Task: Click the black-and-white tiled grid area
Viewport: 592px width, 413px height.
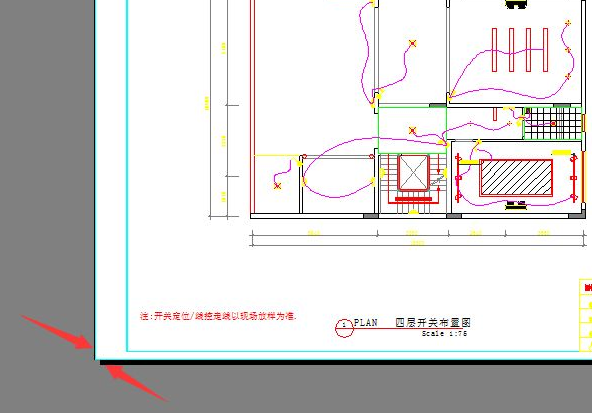Action: coord(552,123)
